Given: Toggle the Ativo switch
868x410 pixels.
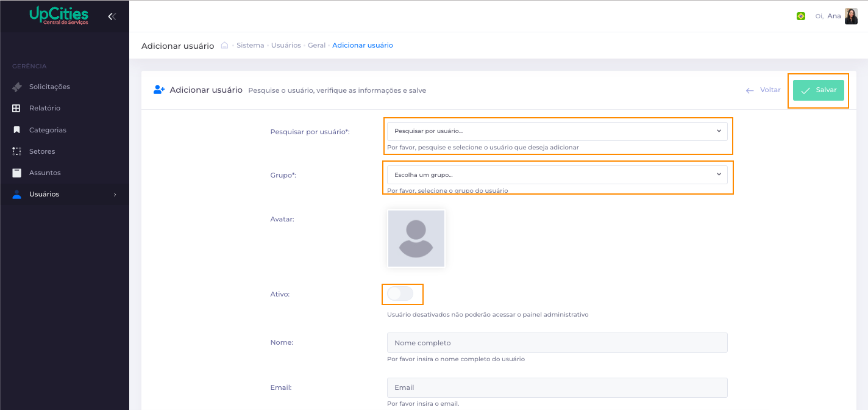Looking at the screenshot, I should 400,293.
